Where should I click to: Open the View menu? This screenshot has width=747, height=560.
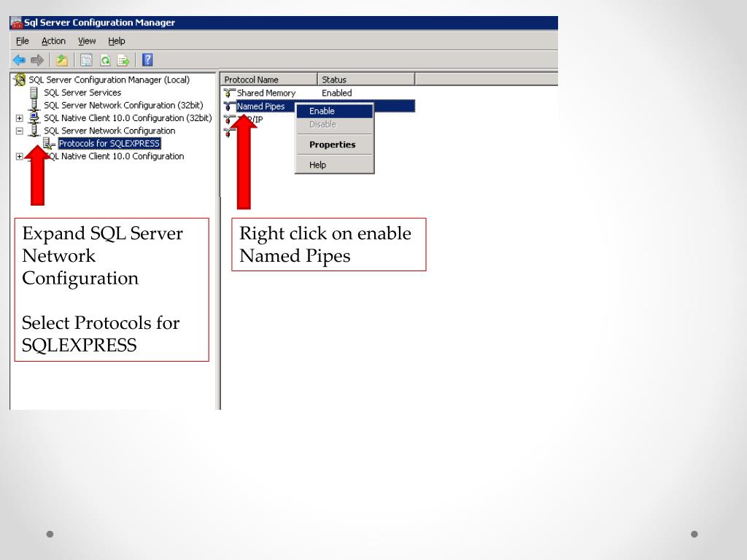pos(87,41)
